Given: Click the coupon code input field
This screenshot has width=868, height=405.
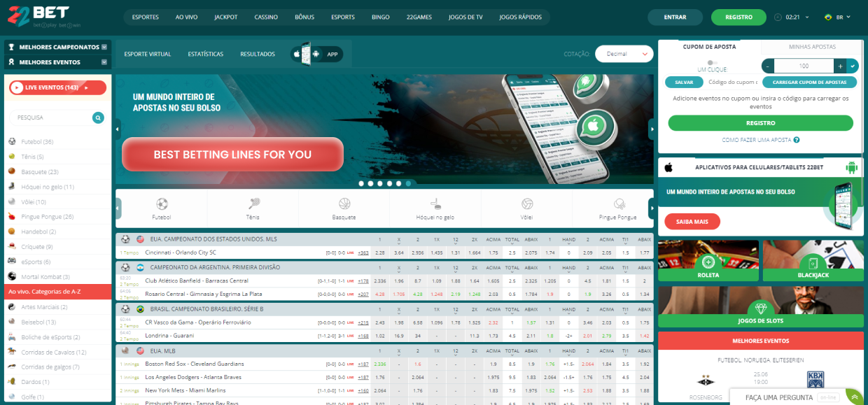Looking at the screenshot, I should pyautogui.click(x=733, y=82).
